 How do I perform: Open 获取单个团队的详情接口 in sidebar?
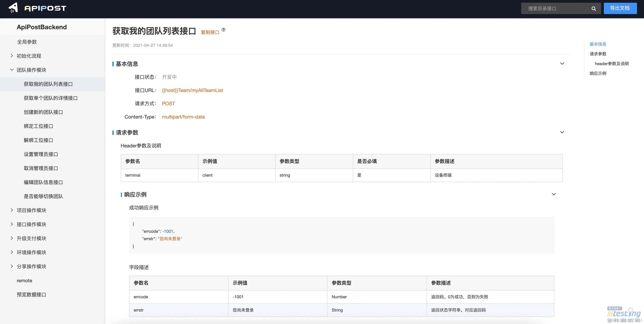coord(50,98)
